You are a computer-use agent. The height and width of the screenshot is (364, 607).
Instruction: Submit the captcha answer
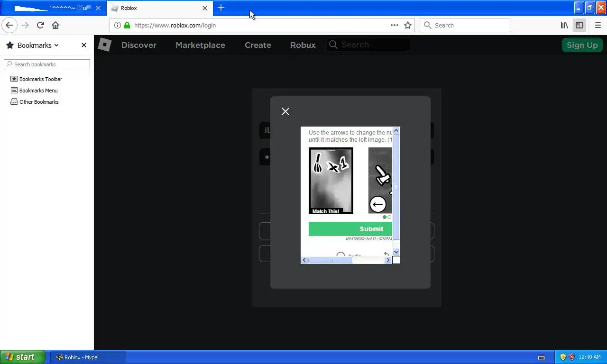350,229
